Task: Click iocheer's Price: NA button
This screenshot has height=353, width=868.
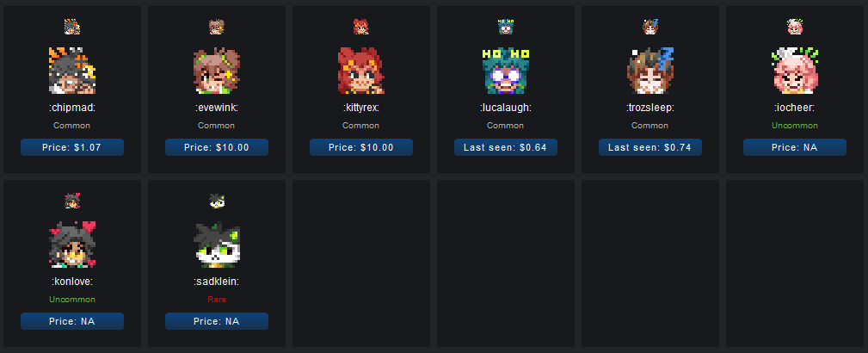Action: 794,147
